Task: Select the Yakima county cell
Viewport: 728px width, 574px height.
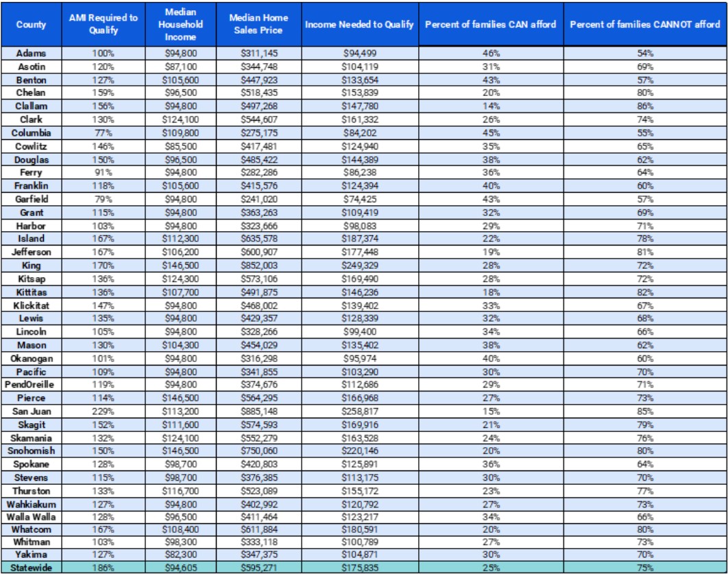Action: click(31, 555)
